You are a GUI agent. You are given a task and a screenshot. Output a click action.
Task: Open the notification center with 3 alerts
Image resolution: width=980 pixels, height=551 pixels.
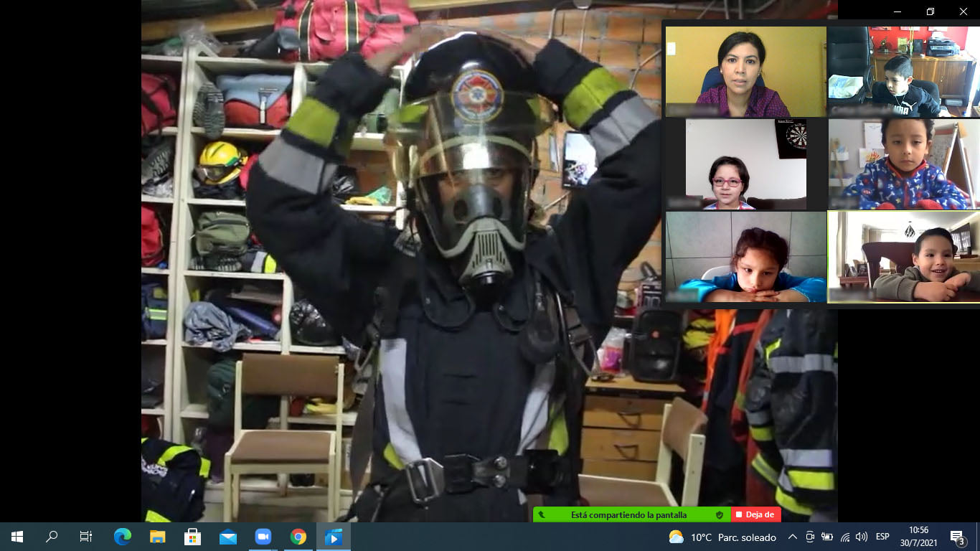(957, 537)
